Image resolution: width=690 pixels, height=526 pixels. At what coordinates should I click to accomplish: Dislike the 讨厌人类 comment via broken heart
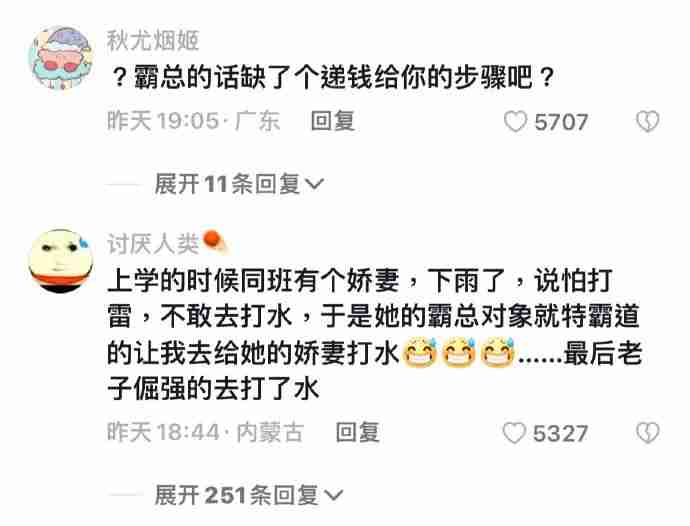tap(648, 433)
